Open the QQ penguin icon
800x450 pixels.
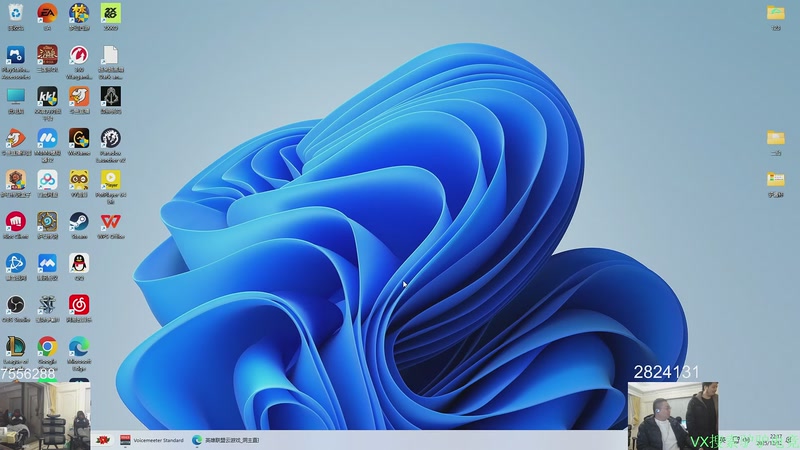point(79,263)
